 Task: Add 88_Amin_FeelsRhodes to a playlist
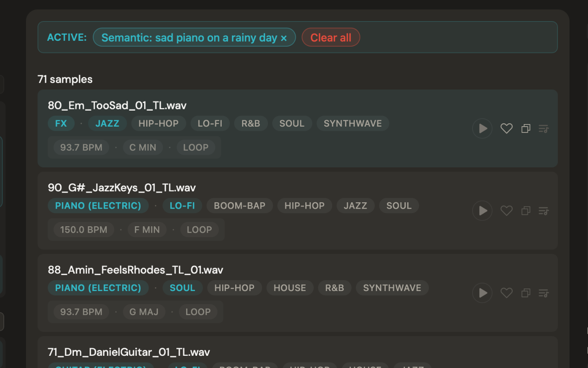tap(543, 293)
